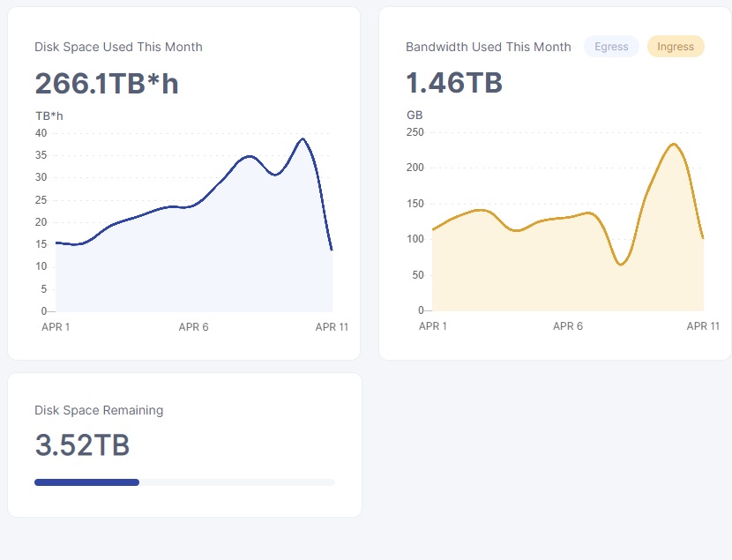
Task: Click the highest peak of the bandwidth chart
Action: (x=674, y=145)
